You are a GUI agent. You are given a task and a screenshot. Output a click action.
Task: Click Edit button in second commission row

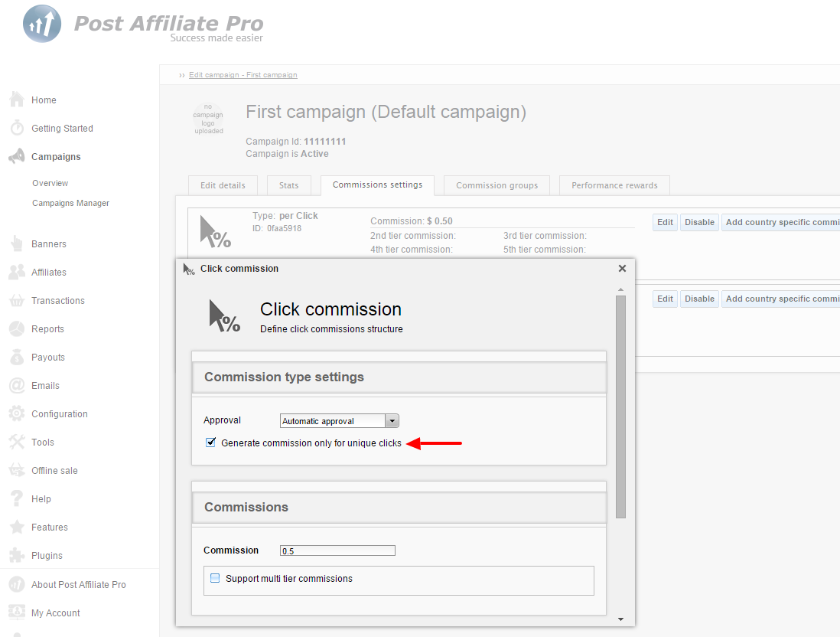coord(665,299)
